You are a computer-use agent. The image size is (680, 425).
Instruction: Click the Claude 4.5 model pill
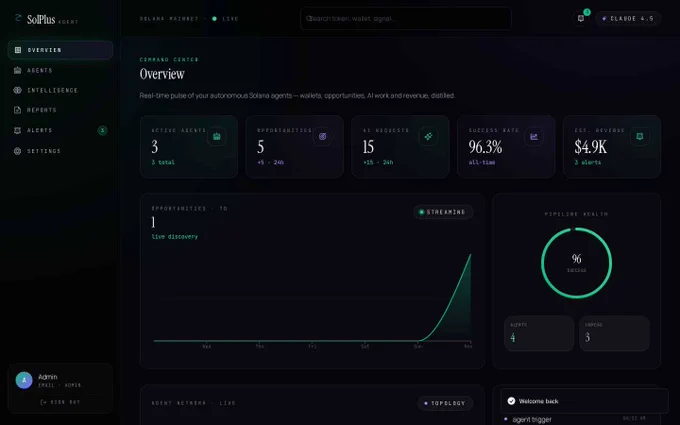click(628, 19)
